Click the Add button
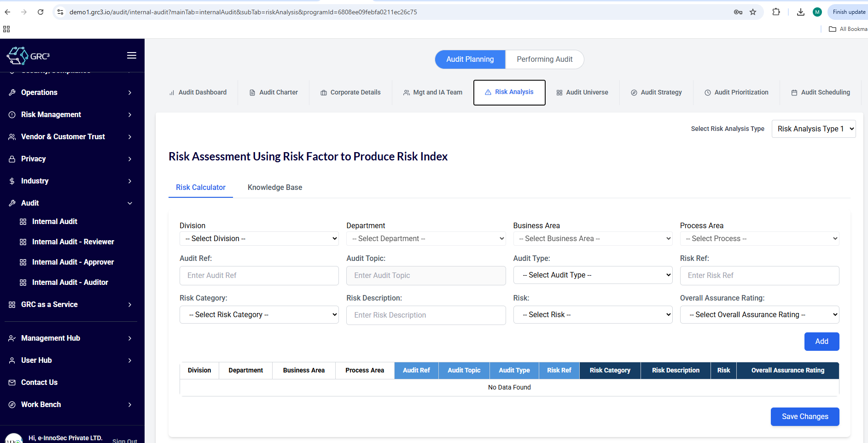This screenshot has height=443, width=868. click(821, 342)
